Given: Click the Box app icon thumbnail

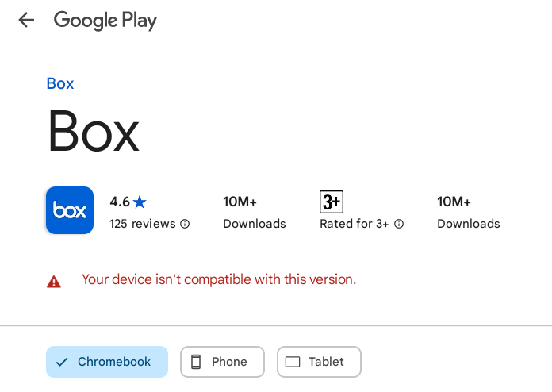Looking at the screenshot, I should click(70, 210).
